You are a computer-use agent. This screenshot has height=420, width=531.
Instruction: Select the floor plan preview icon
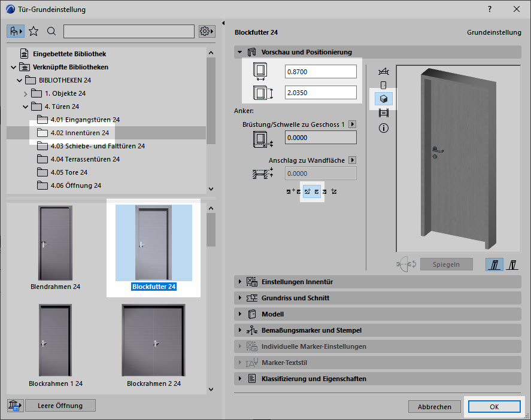(383, 71)
